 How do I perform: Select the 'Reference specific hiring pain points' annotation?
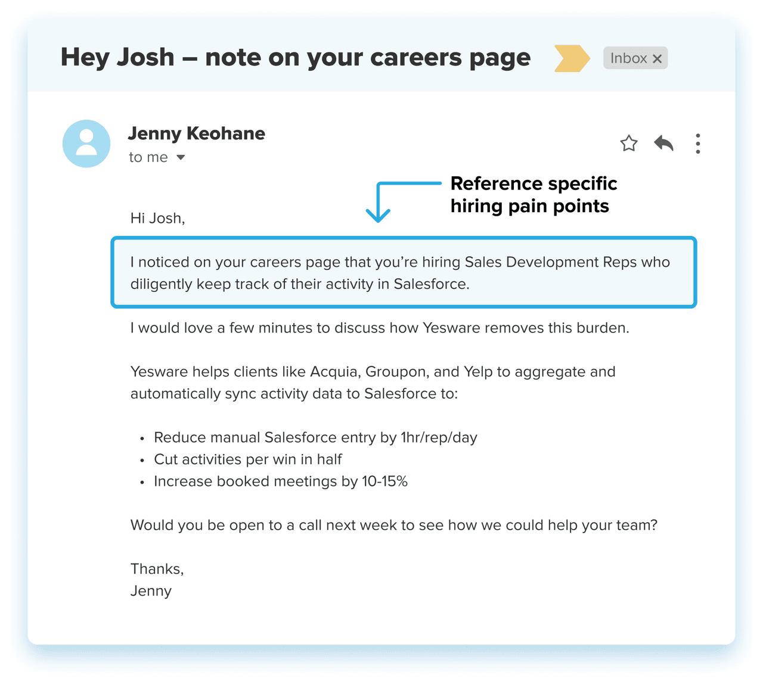pos(534,195)
